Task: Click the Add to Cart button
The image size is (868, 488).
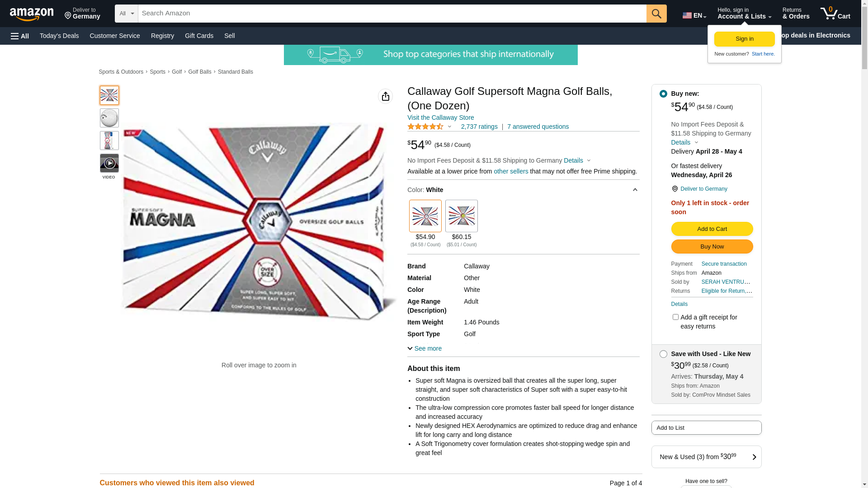Action: pyautogui.click(x=712, y=229)
